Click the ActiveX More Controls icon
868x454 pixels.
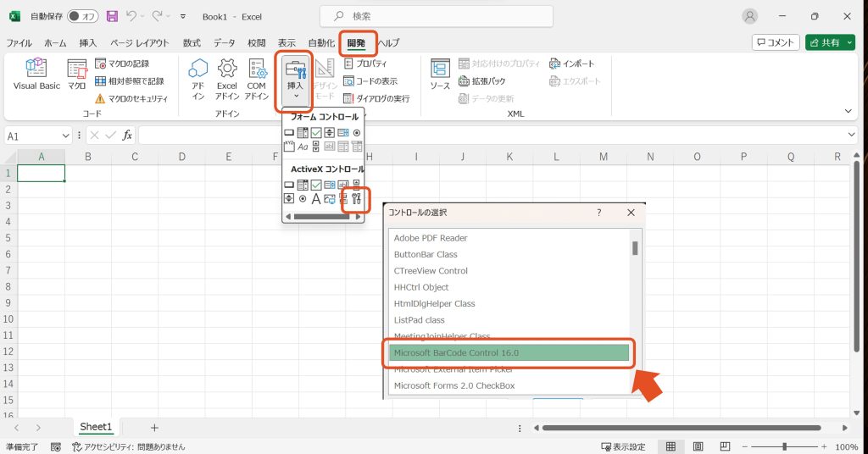click(357, 198)
